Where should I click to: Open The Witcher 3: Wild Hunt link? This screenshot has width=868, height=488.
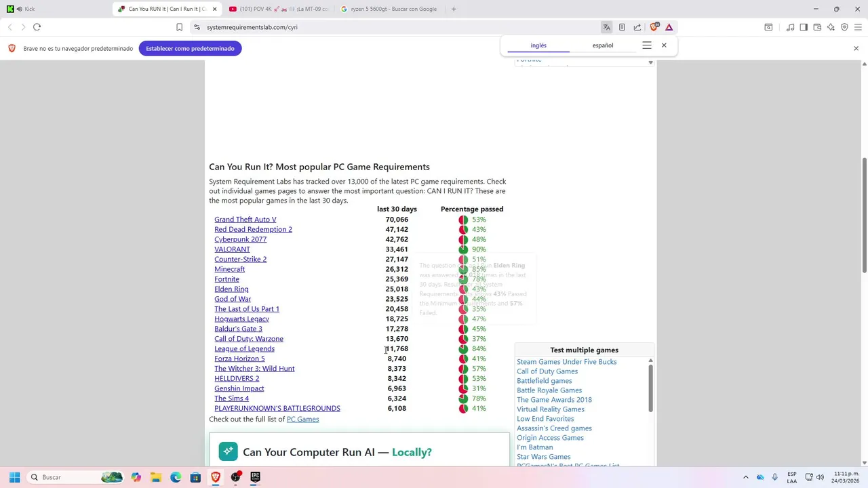[254, 369]
